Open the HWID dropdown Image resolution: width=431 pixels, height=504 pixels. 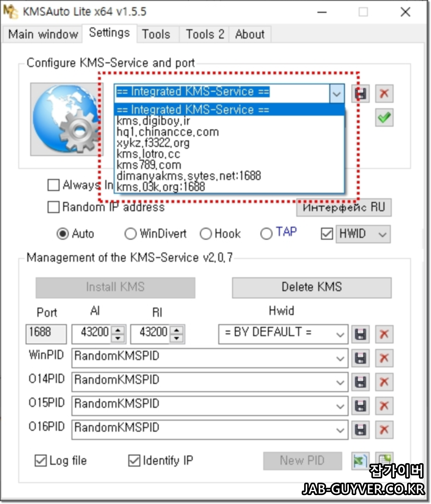383,234
